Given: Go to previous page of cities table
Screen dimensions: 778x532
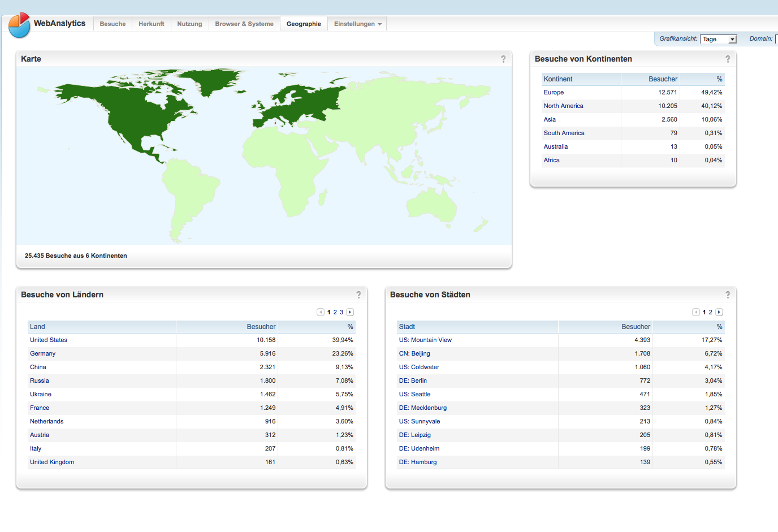Looking at the screenshot, I should pos(696,312).
